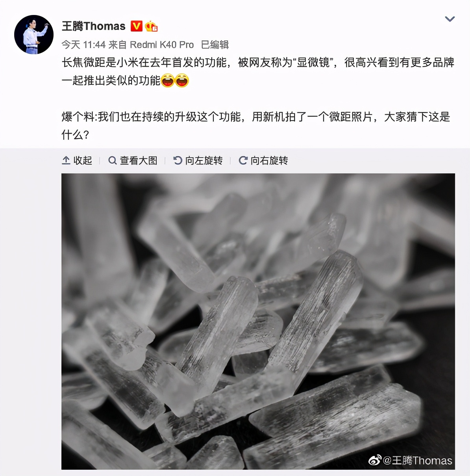Click the Weibo logo in watermark

click(375, 460)
